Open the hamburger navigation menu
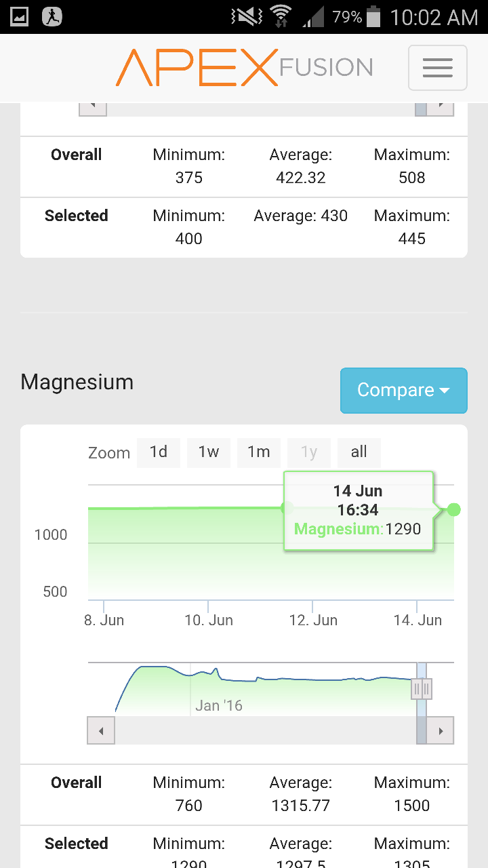 click(x=437, y=68)
